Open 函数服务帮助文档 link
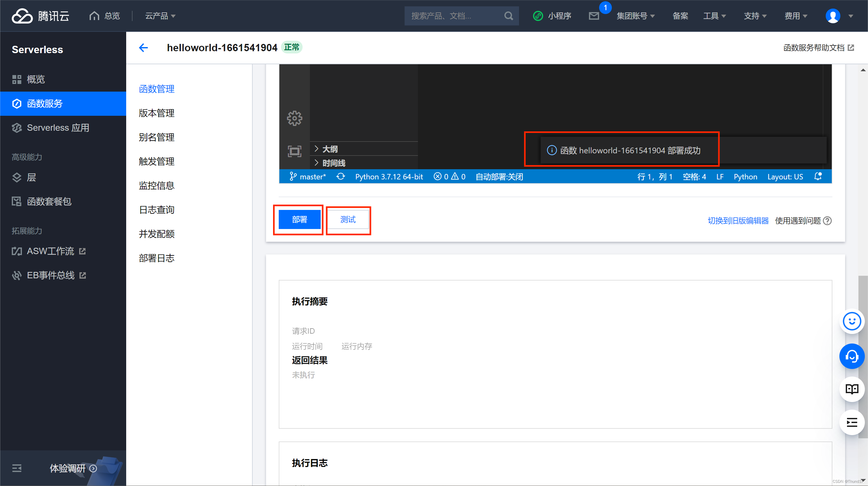This screenshot has height=486, width=868. coord(818,48)
